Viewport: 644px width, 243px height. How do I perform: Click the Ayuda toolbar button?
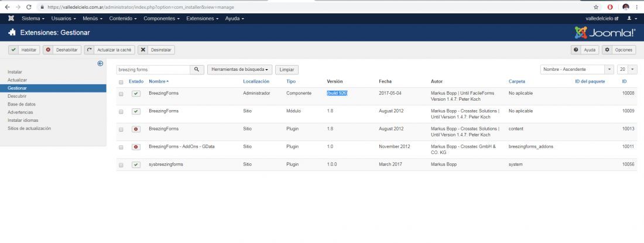click(x=585, y=50)
